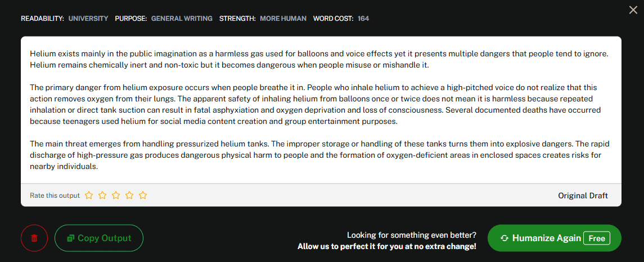Click the 'Rate this output' label
The image size is (644, 262).
click(x=55, y=196)
